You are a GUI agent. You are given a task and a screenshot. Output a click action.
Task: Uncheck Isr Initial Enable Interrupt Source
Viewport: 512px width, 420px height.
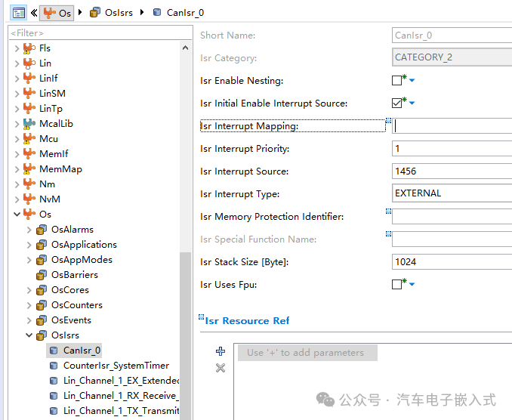(397, 103)
